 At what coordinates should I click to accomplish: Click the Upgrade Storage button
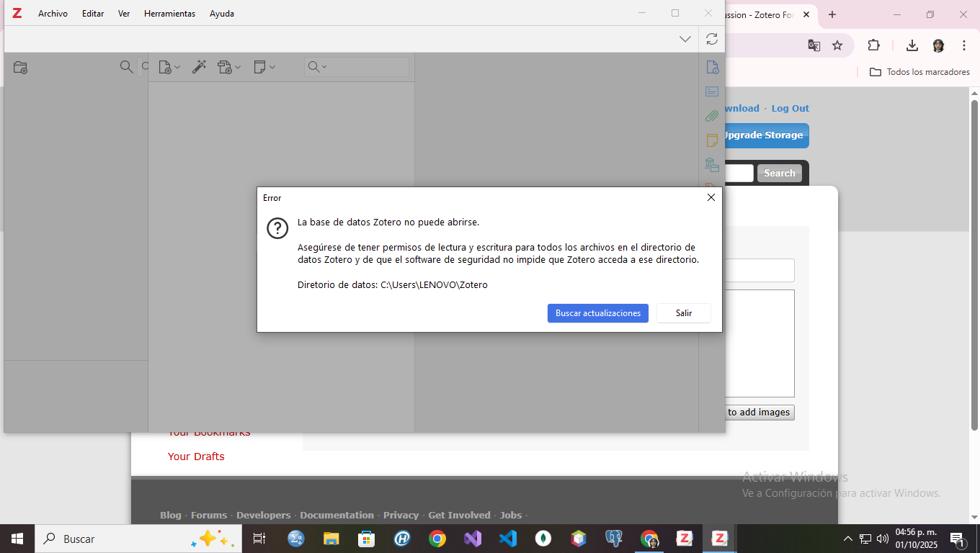767,135
